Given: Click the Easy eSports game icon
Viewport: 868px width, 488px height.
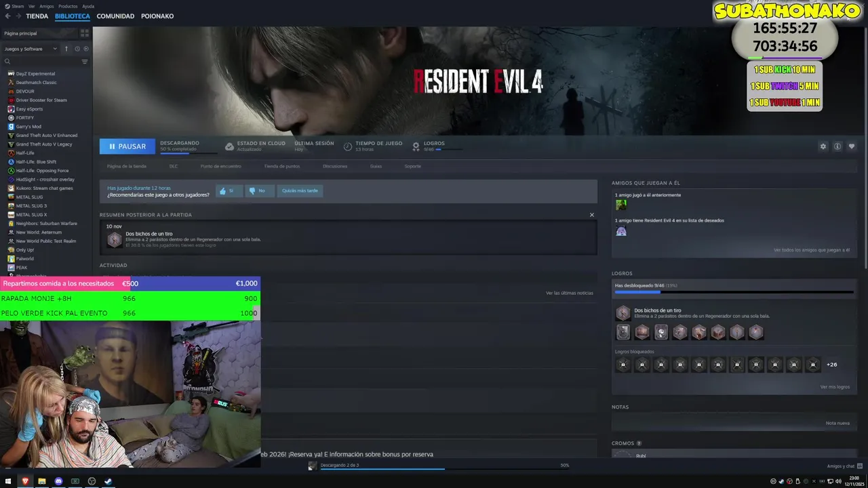Looking at the screenshot, I should pos(11,109).
